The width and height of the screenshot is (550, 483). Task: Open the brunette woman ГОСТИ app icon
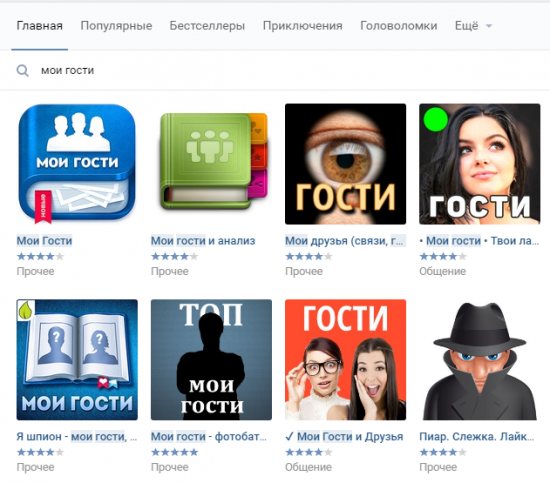[479, 164]
